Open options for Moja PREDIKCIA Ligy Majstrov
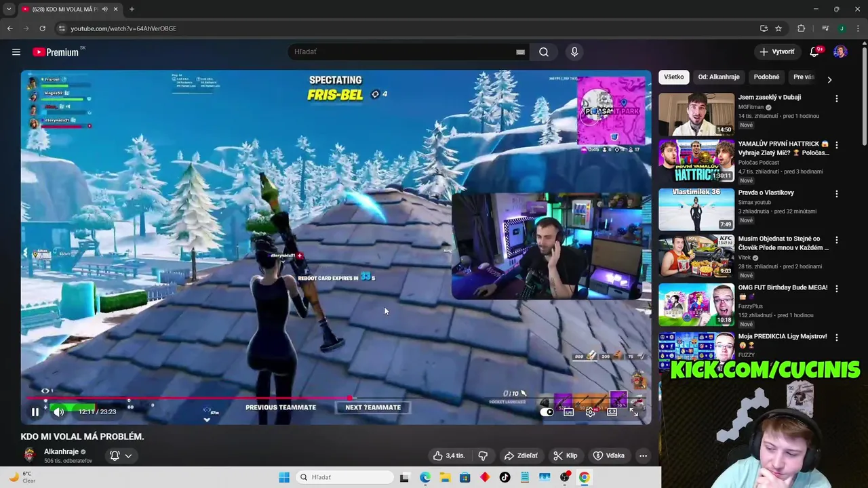Viewport: 868px width, 488px height. (836, 338)
